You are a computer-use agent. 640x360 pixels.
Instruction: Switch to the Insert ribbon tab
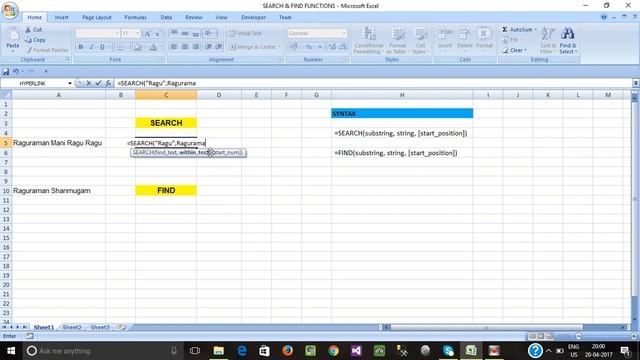click(61, 18)
